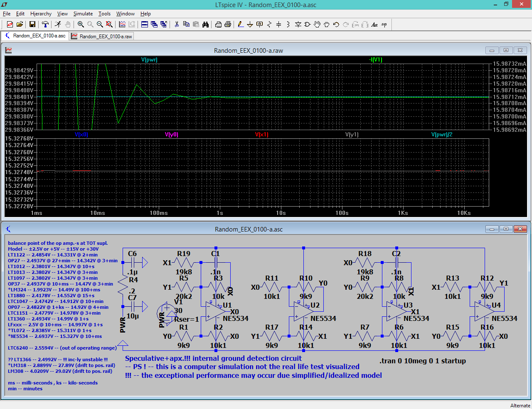Viewport: 532px width, 409px height.
Task: Click the V(pwr) trace label
Action: 149,59
